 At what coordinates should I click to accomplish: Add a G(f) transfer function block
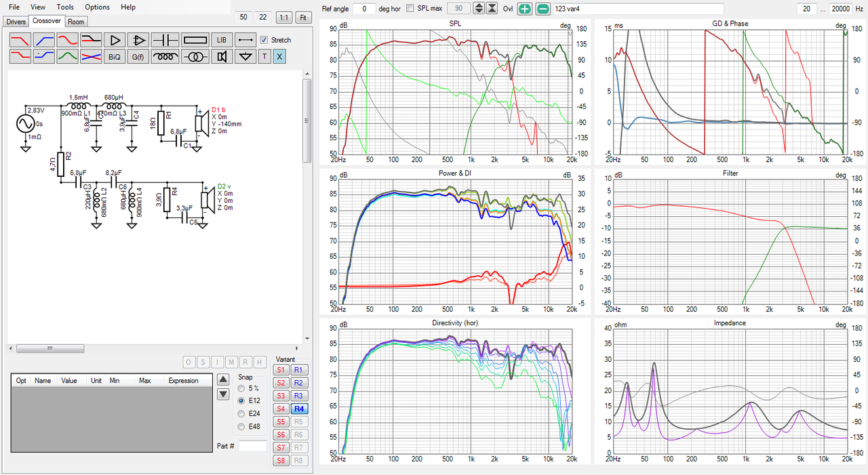pyautogui.click(x=138, y=57)
